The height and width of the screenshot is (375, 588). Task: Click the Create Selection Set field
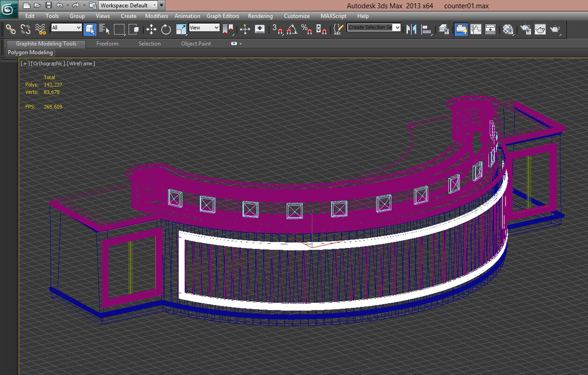370,28
